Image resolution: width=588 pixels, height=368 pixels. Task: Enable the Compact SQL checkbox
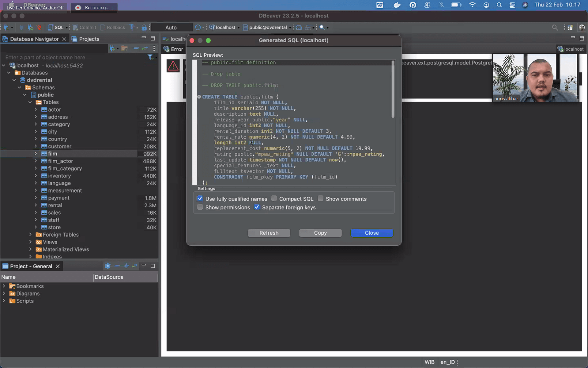(274, 199)
